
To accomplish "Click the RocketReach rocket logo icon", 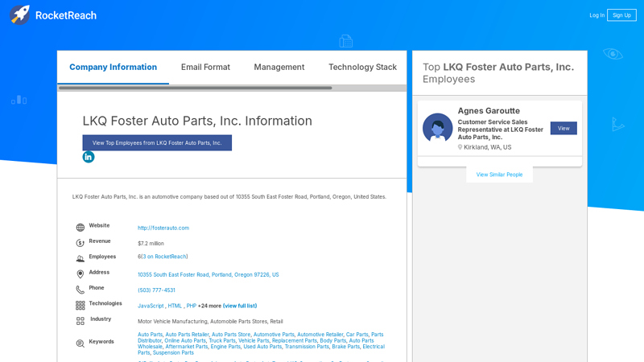I will click(19, 15).
